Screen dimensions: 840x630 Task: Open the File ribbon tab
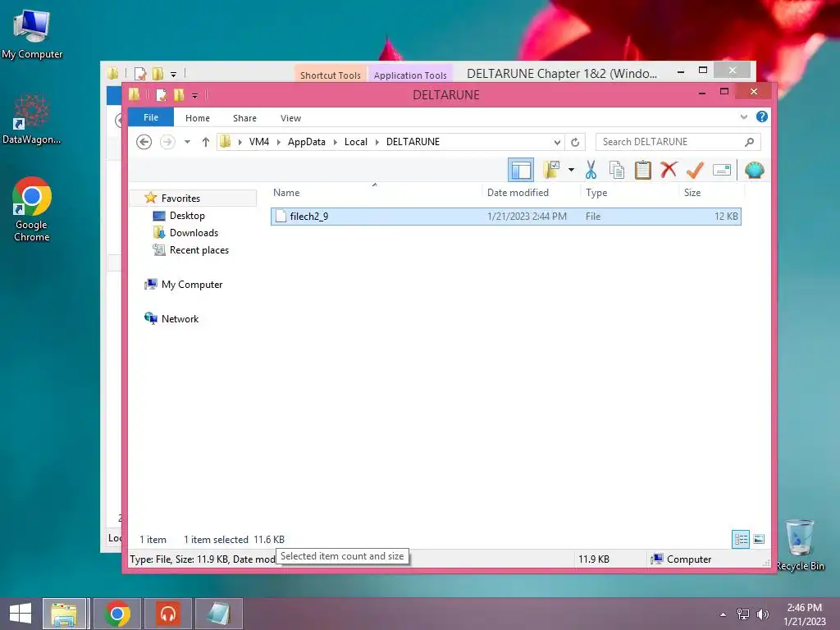coord(151,117)
